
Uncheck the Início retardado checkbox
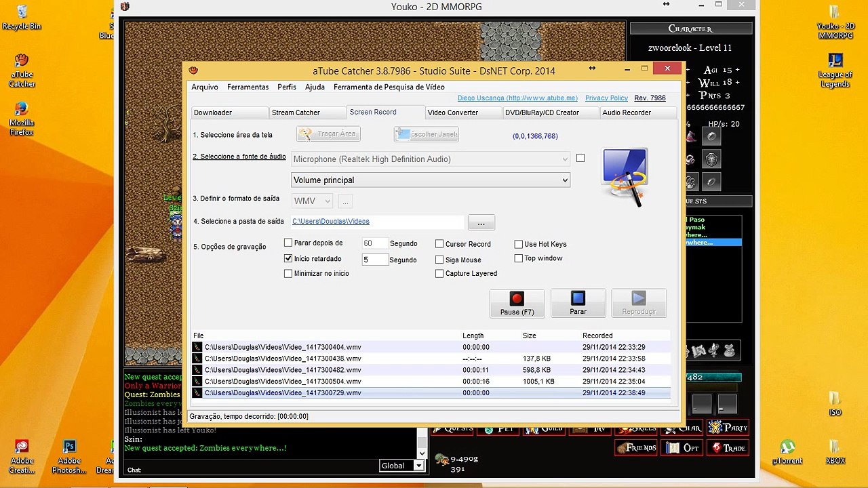[288, 258]
